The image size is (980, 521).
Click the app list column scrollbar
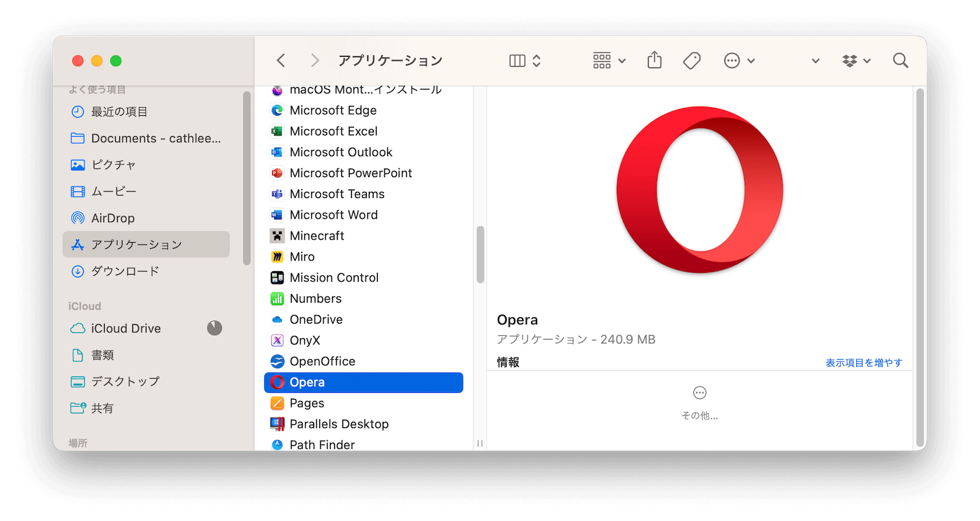tap(480, 255)
